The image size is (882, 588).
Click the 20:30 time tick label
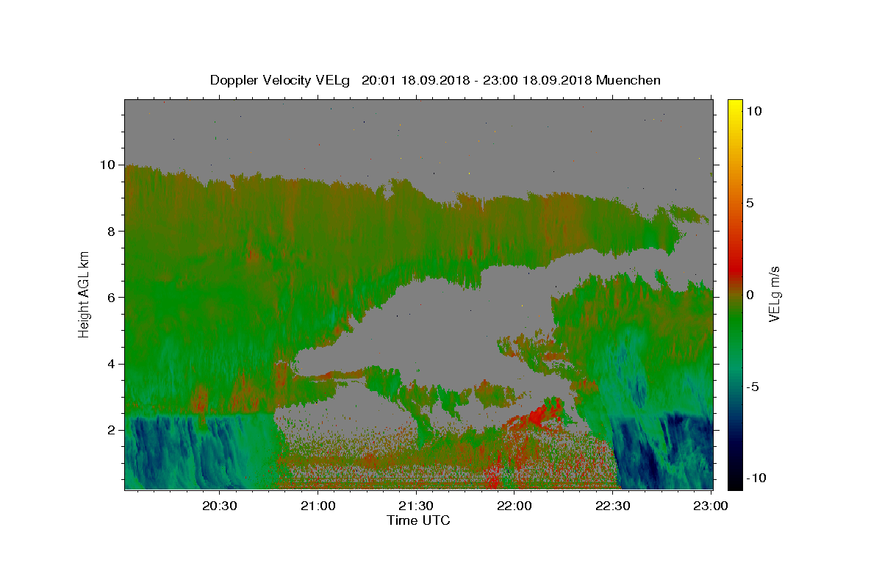tap(220, 506)
